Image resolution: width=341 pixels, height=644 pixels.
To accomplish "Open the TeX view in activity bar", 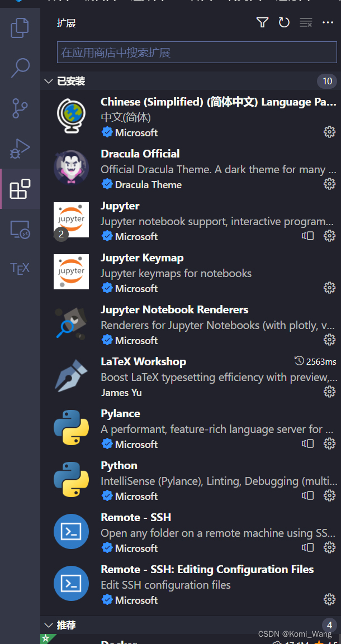I will pyautogui.click(x=20, y=269).
